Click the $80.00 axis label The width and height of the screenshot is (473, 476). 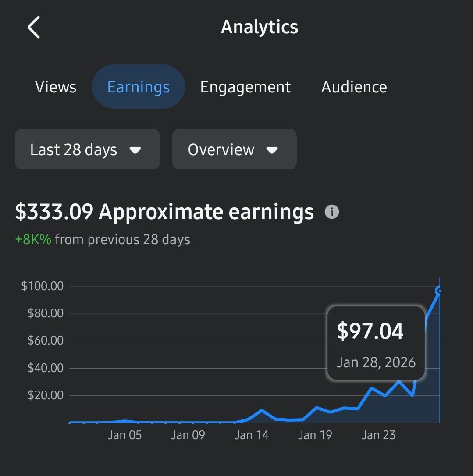point(46,313)
